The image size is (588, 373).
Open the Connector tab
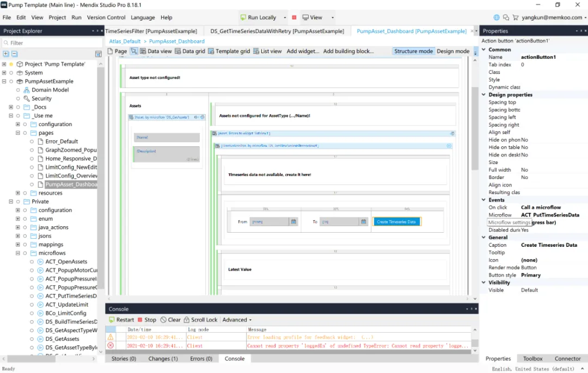point(567,359)
